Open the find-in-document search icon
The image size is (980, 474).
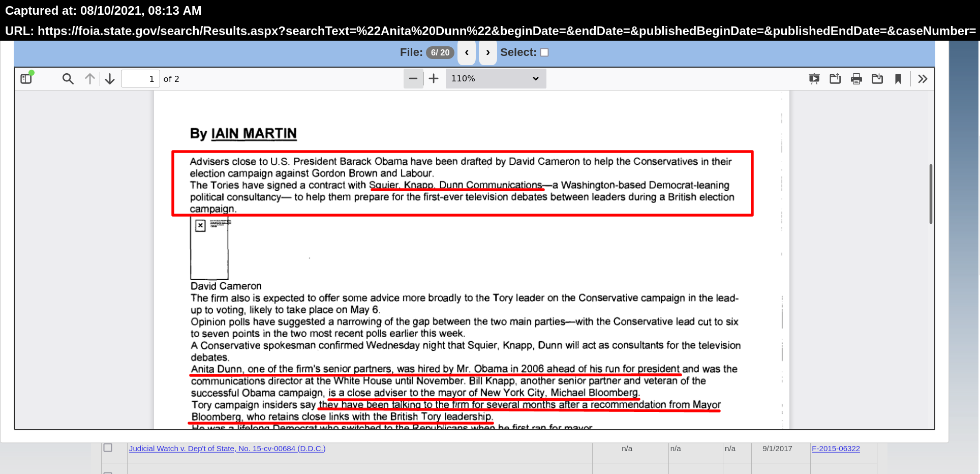pyautogui.click(x=68, y=79)
